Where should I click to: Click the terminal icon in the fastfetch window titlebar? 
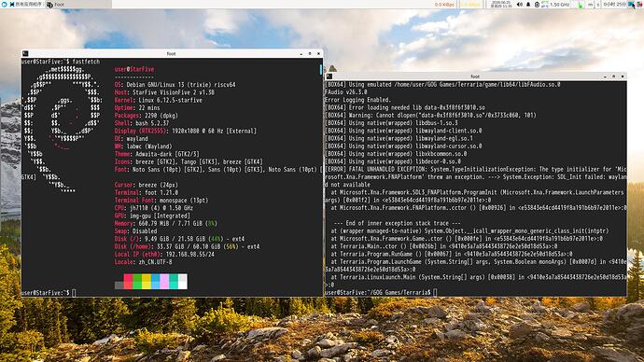(x=25, y=53)
